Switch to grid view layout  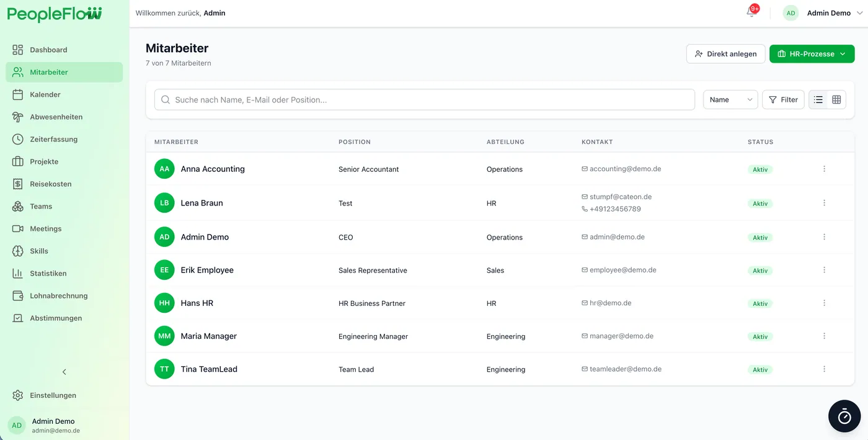(836, 99)
